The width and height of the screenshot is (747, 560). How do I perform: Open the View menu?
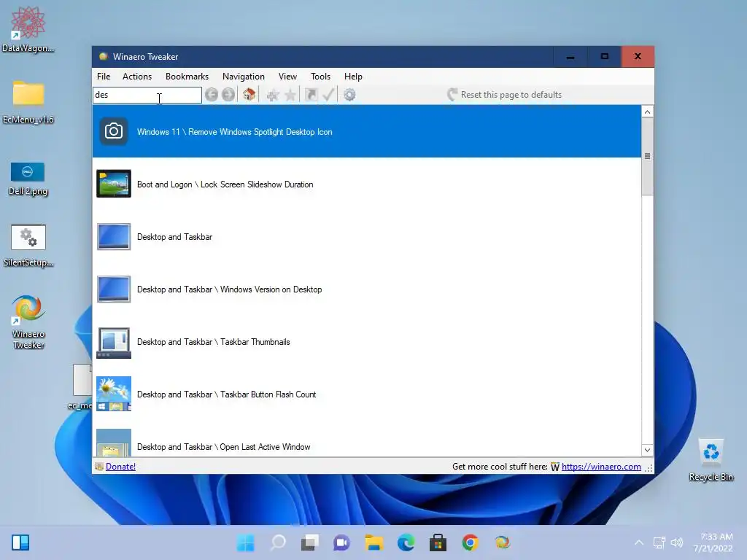click(287, 76)
